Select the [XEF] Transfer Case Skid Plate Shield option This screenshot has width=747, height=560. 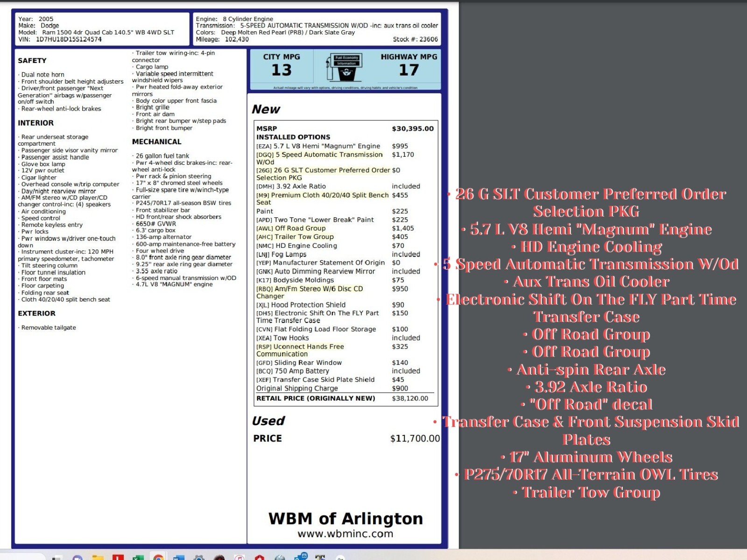tap(330, 379)
